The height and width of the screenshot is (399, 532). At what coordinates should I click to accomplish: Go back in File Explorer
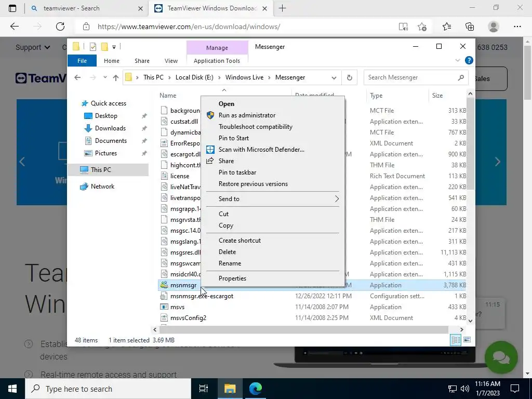(x=77, y=78)
